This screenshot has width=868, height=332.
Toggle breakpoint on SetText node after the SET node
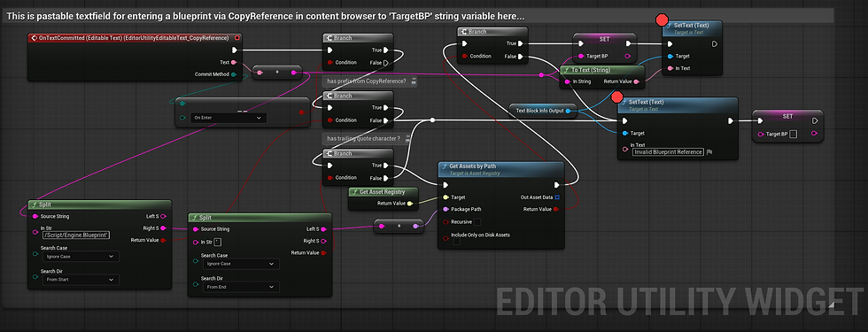[x=661, y=19]
